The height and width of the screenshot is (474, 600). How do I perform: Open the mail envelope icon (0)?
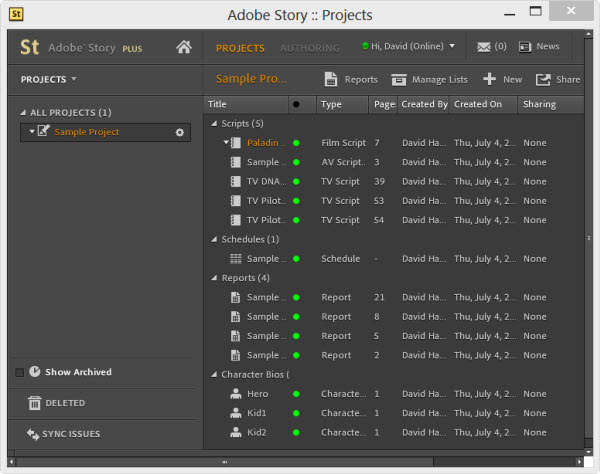(484, 47)
